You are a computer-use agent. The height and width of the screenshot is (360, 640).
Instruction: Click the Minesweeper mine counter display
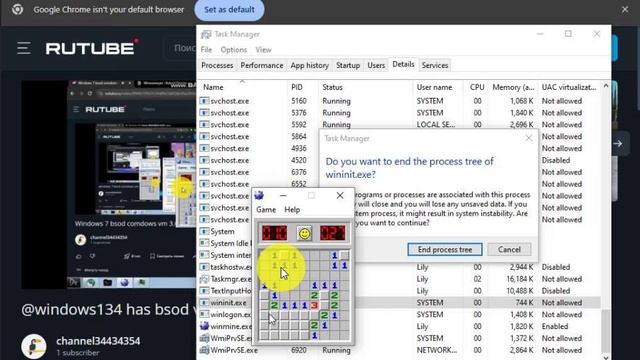[274, 233]
